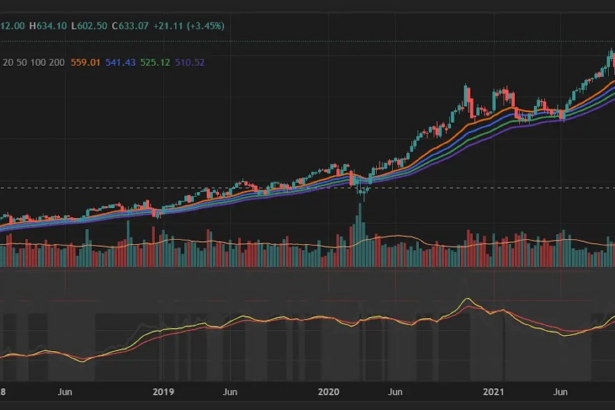Click the green 525.12 moving average value
The height and width of the screenshot is (410, 615).
click(155, 62)
